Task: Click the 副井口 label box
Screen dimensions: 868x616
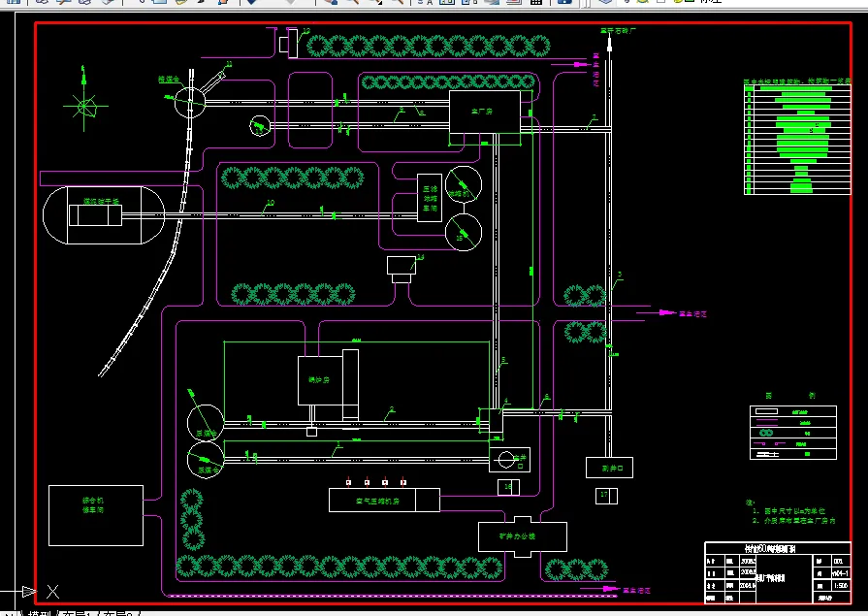Action: 609,469
